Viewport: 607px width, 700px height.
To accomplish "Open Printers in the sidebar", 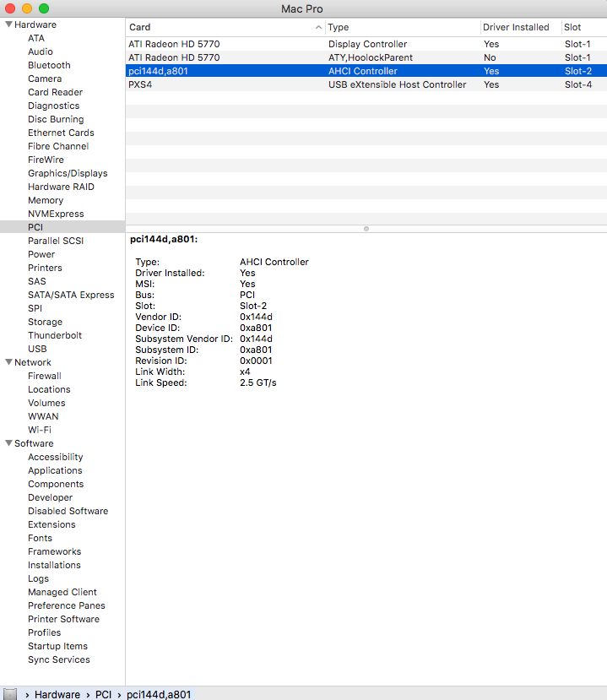I will 45,268.
